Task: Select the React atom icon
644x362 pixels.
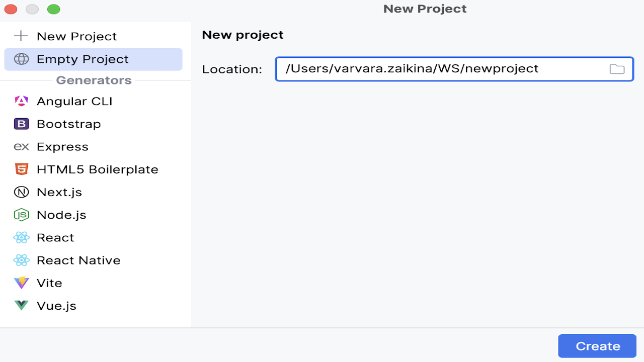Action: pos(21,237)
